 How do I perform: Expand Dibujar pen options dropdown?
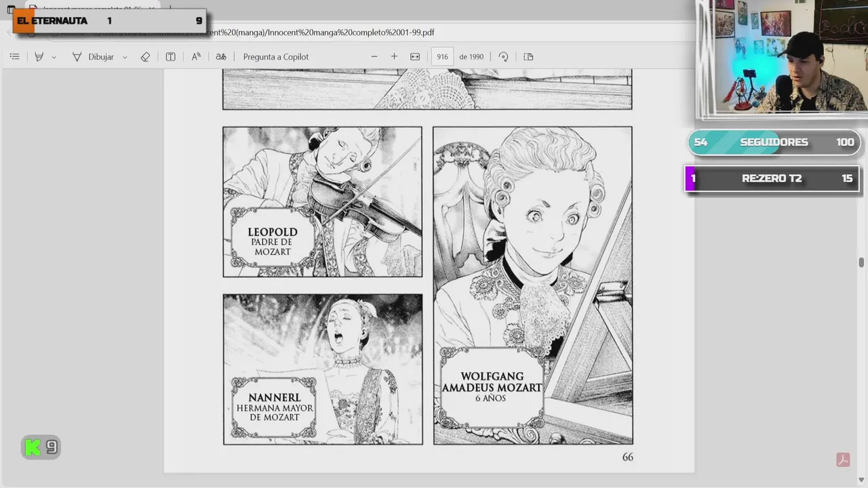(x=125, y=57)
